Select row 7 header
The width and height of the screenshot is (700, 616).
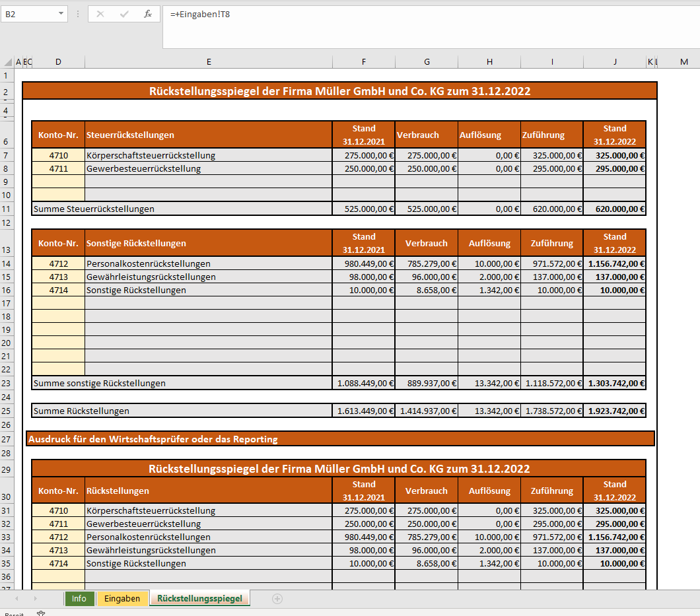6,155
